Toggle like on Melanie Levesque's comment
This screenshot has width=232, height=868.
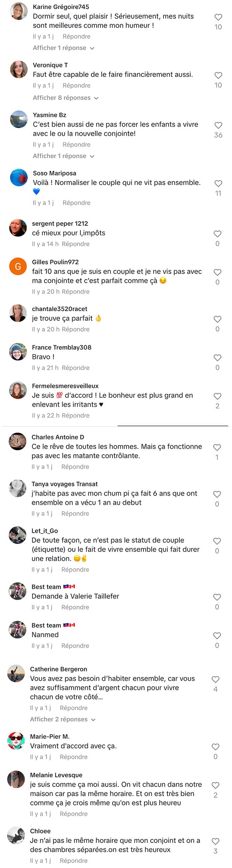[215, 785]
